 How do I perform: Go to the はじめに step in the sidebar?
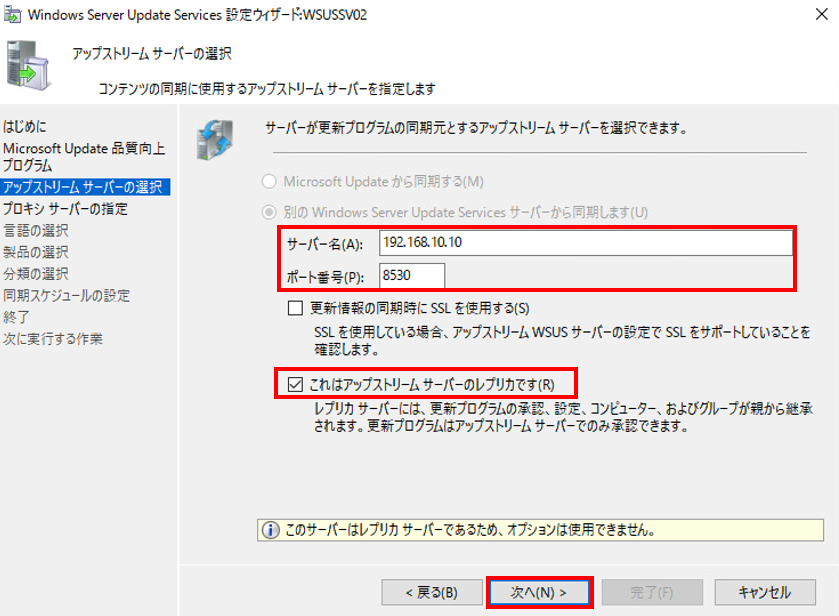(25, 127)
